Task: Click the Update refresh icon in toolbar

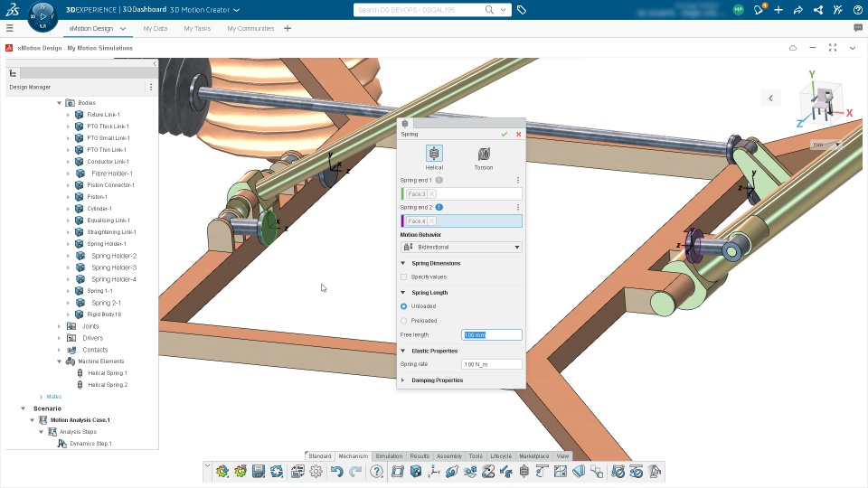Action: coord(277,472)
